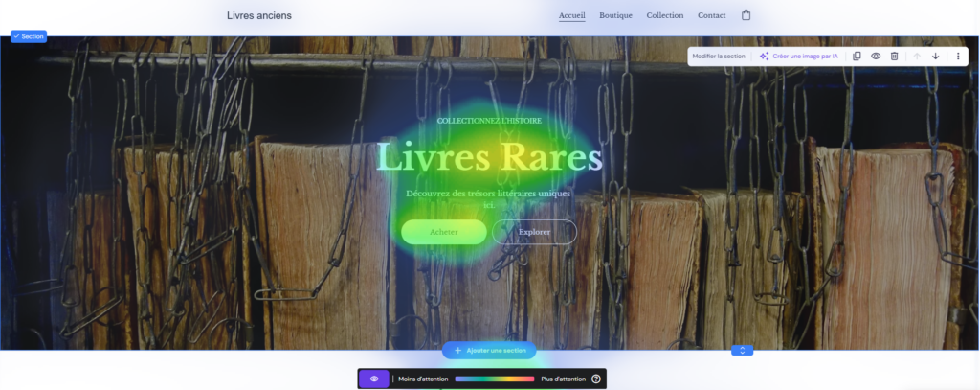This screenshot has width=980, height=390.
Task: Move section down with arrow icon
Action: [936, 56]
